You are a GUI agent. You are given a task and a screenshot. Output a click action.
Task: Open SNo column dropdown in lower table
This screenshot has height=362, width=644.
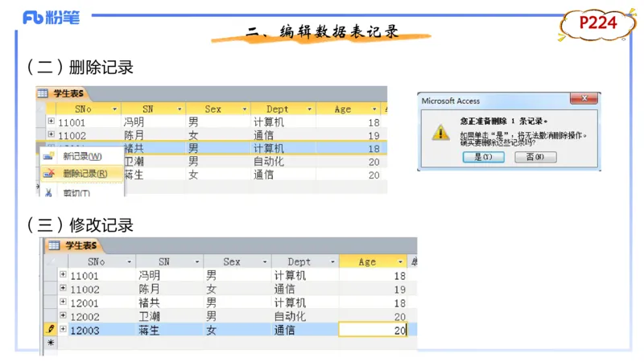tap(129, 262)
